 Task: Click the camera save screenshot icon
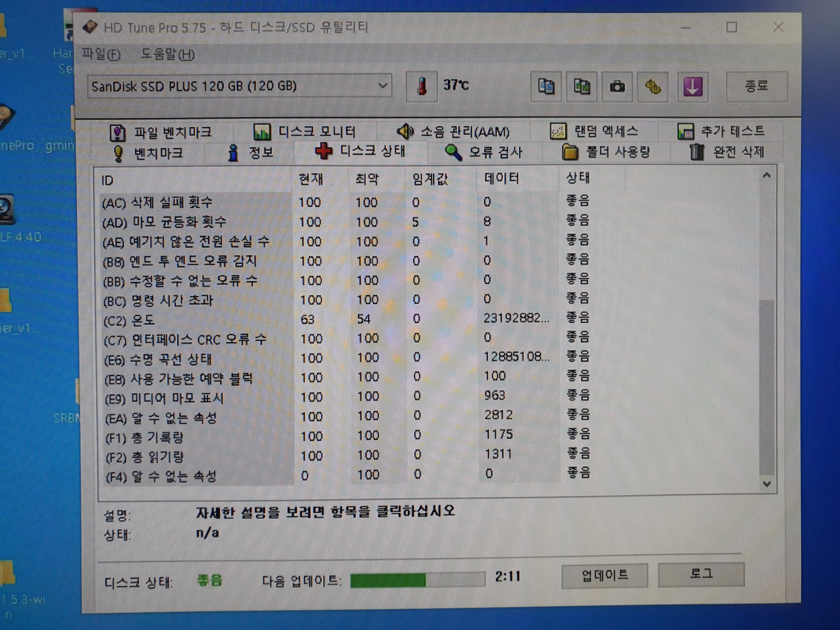coord(617,87)
